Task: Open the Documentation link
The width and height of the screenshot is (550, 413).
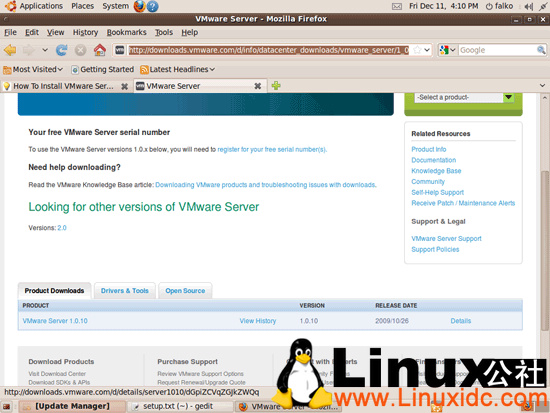Action: click(x=434, y=160)
